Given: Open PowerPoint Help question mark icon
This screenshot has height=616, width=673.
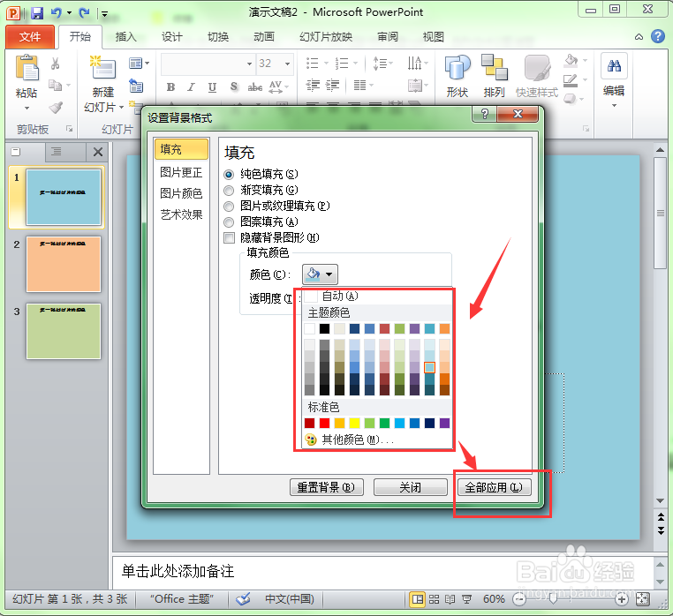Looking at the screenshot, I should point(658,36).
